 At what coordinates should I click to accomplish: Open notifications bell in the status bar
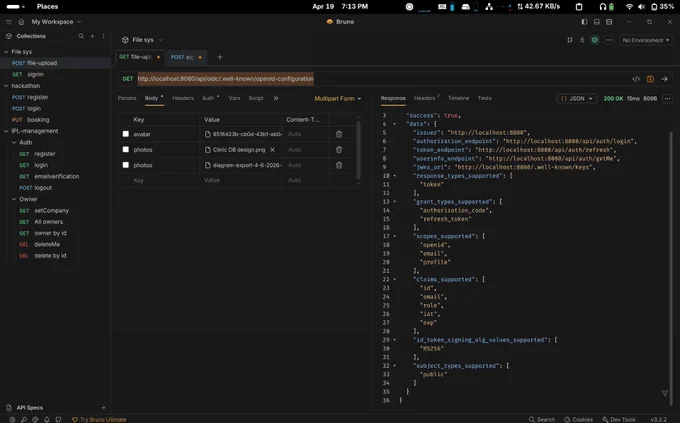pos(47,420)
